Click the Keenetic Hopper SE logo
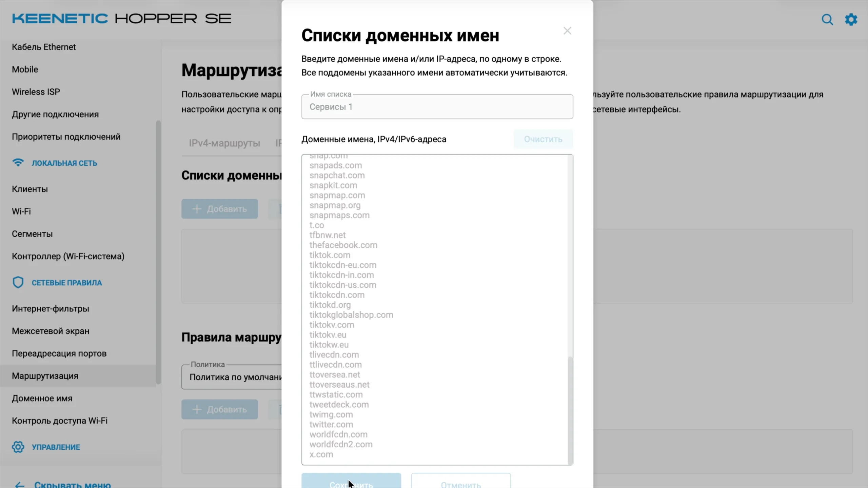868x488 pixels. pos(121,19)
